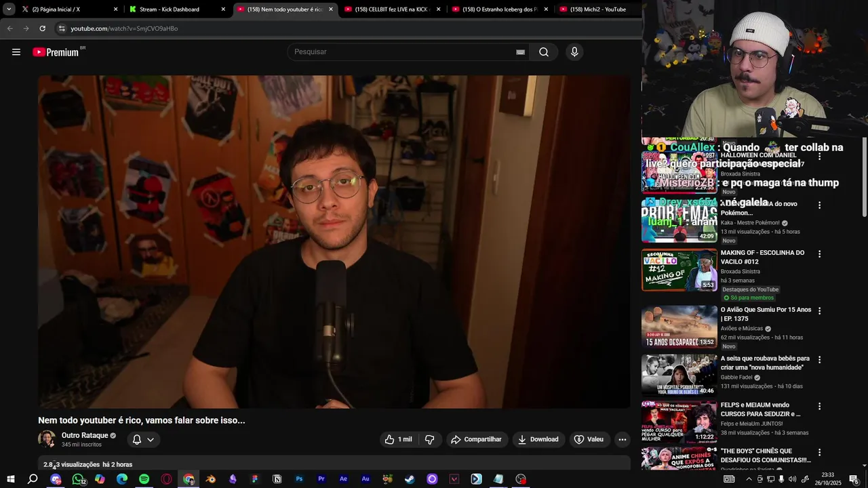Open Photoshop from the taskbar
Viewport: 868px width, 488px height.
(x=299, y=479)
